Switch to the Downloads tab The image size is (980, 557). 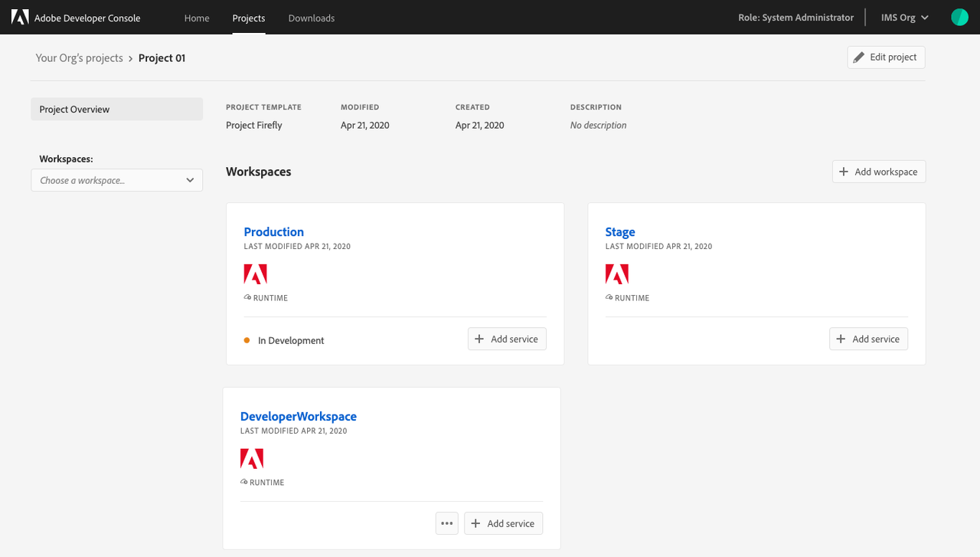coord(312,18)
